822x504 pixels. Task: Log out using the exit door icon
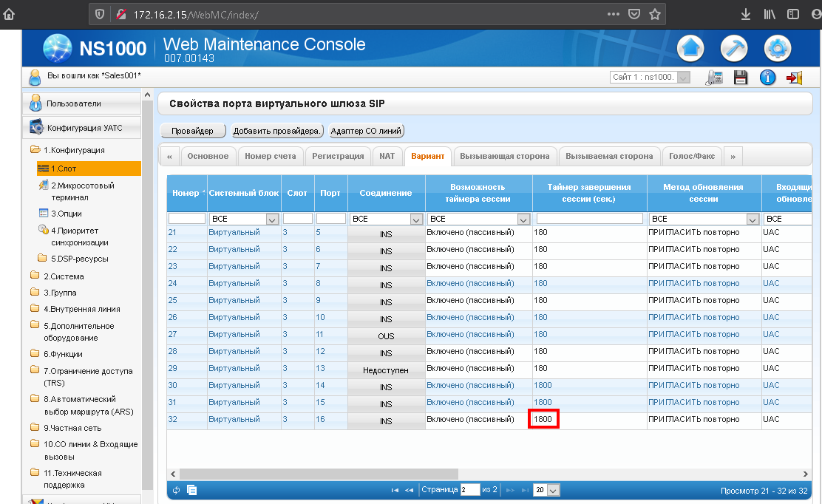[x=794, y=78]
